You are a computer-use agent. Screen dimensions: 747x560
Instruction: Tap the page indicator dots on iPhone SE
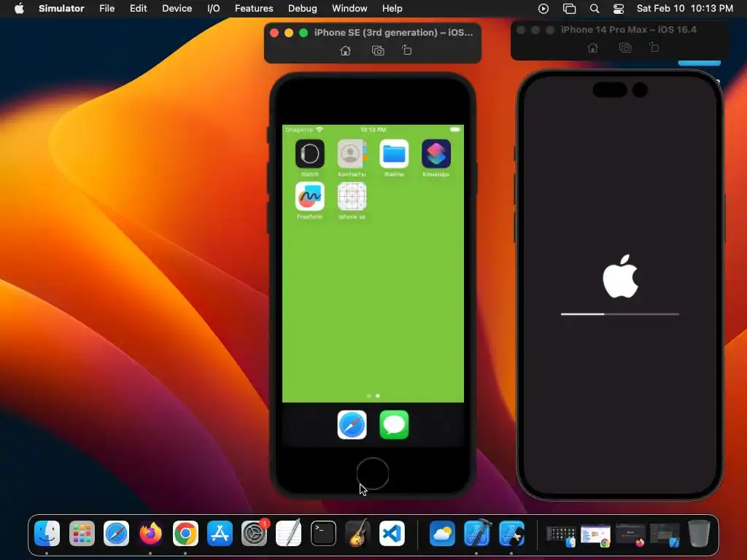373,396
